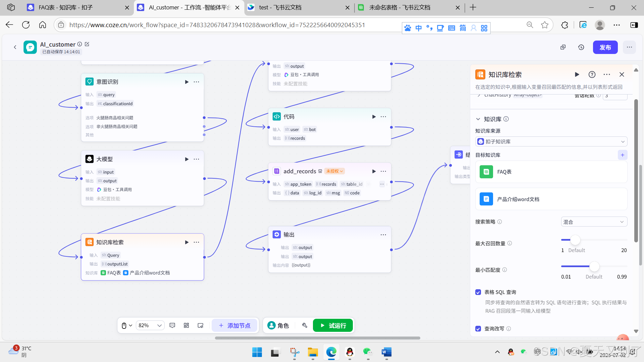Image resolution: width=644 pixels, height=362 pixels.
Task: Collapse the 知识库 section chevron
Action: pos(478,119)
